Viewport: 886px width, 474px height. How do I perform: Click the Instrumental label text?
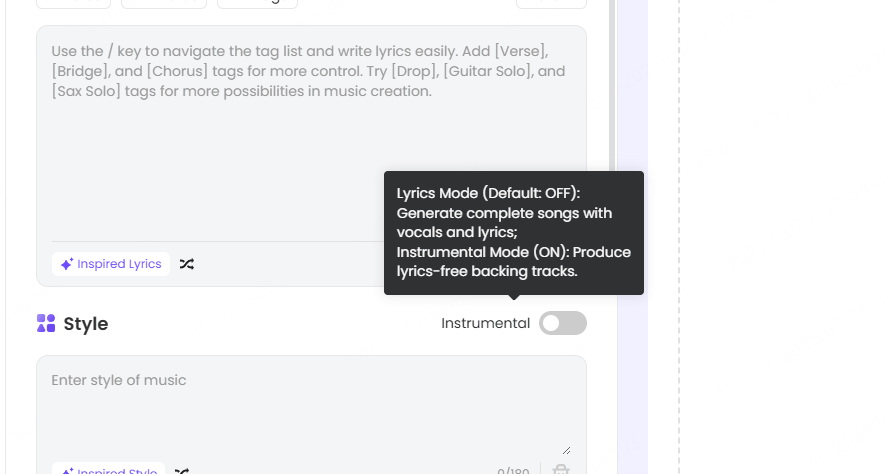tap(485, 323)
